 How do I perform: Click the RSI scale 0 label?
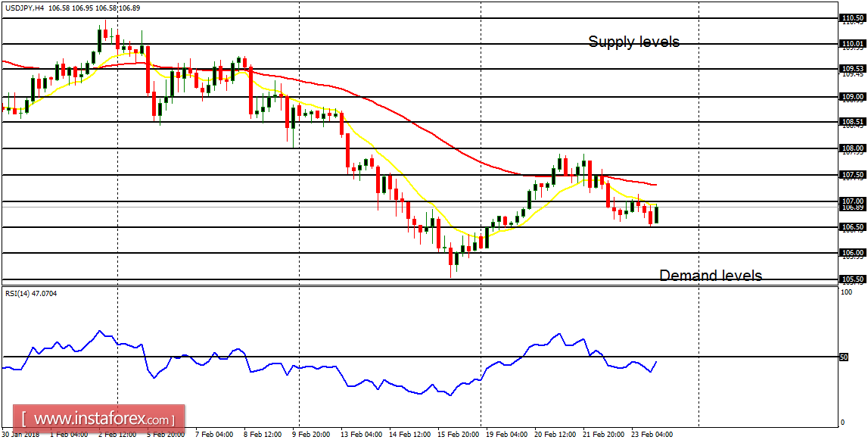pos(843,423)
